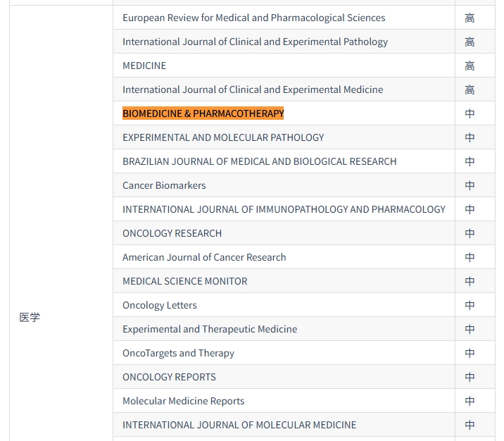Select ONCOLOGY RESEARCH journal entry
Screen dimensions: 504x441
172,233
